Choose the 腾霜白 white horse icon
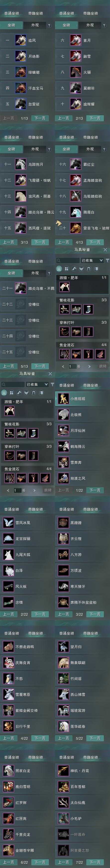 [x=76, y=212]
